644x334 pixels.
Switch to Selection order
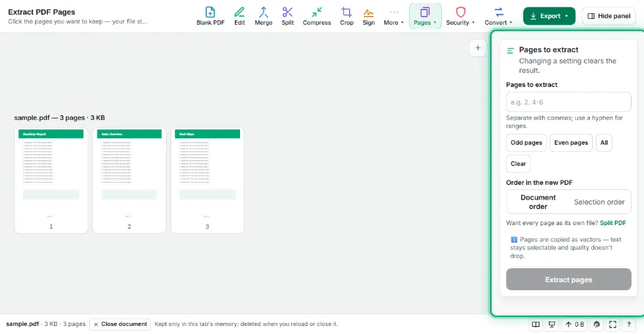click(599, 202)
